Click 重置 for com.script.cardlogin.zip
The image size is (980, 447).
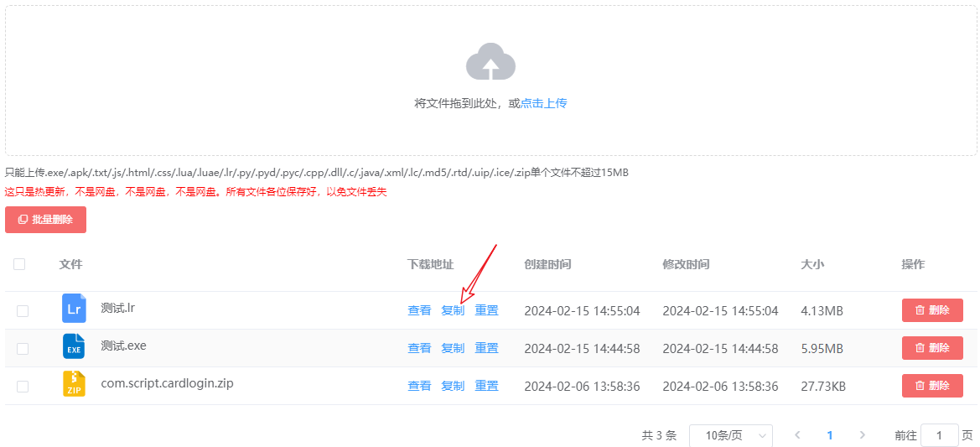pyautogui.click(x=487, y=386)
